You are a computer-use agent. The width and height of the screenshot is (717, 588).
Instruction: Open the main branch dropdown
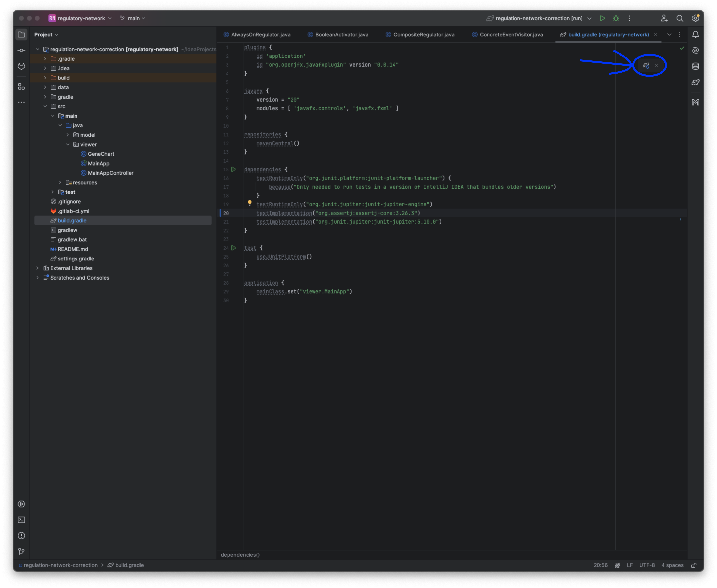click(x=132, y=18)
